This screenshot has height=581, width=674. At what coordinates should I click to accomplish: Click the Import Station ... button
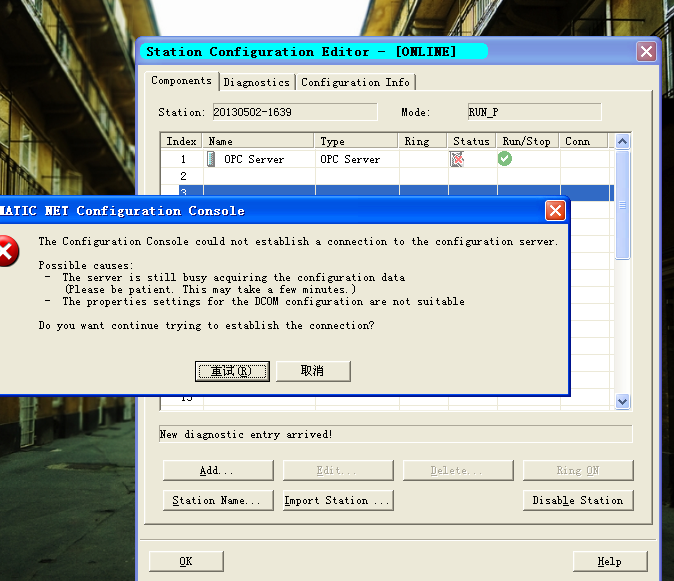tap(338, 500)
